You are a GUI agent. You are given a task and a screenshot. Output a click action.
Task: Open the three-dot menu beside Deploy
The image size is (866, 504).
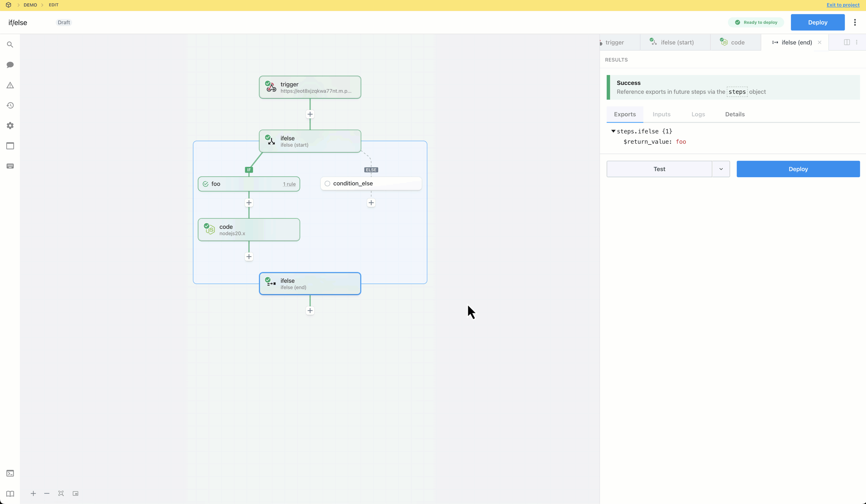click(x=855, y=22)
